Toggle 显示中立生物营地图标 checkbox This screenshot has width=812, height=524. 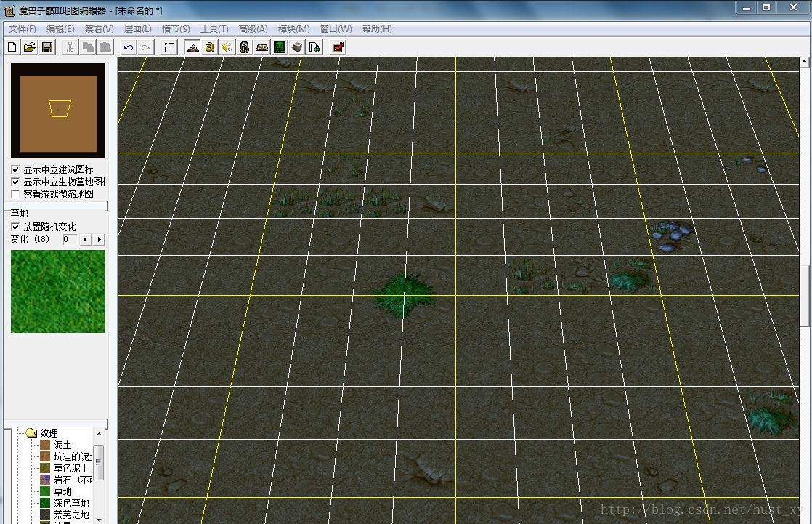pos(15,182)
